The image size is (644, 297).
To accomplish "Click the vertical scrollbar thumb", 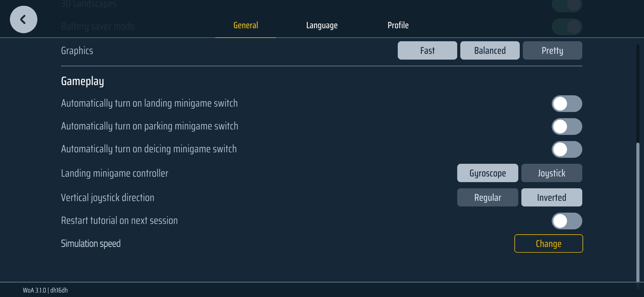I will (x=638, y=212).
